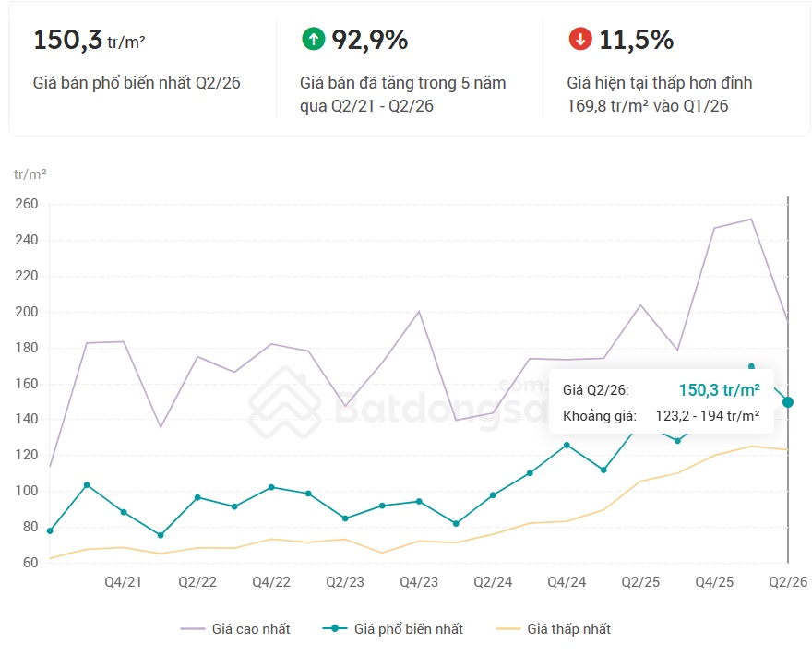Screen dimensions: 812x655
Task: Click the yellow legend line swatch
Action: 508,629
